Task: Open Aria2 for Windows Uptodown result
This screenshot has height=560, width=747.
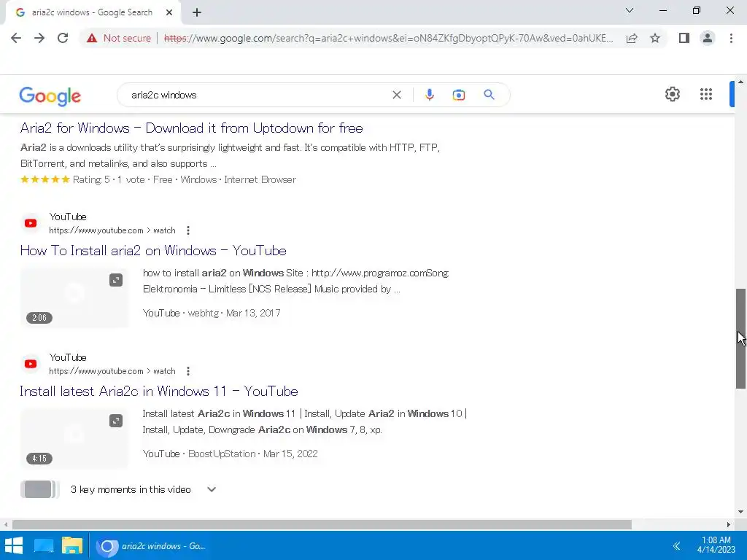Action: click(192, 128)
